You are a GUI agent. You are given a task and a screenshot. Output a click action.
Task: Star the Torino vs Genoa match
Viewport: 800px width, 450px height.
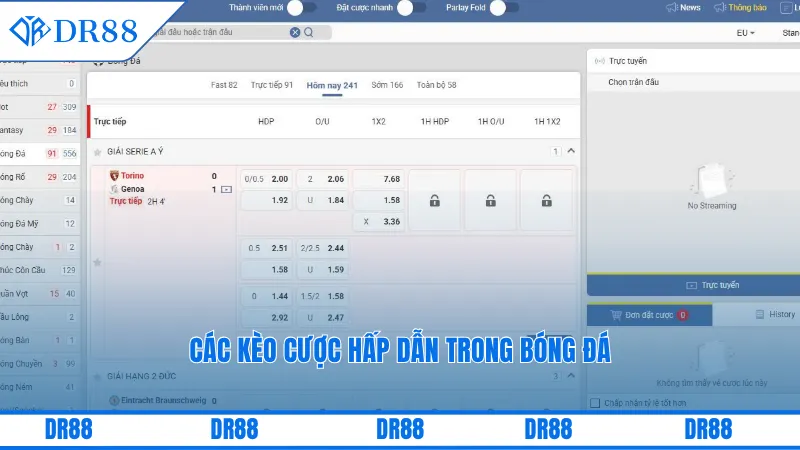pyautogui.click(x=97, y=263)
